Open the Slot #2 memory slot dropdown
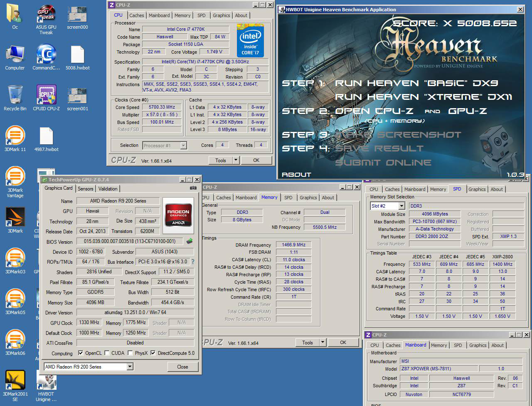 click(401, 206)
